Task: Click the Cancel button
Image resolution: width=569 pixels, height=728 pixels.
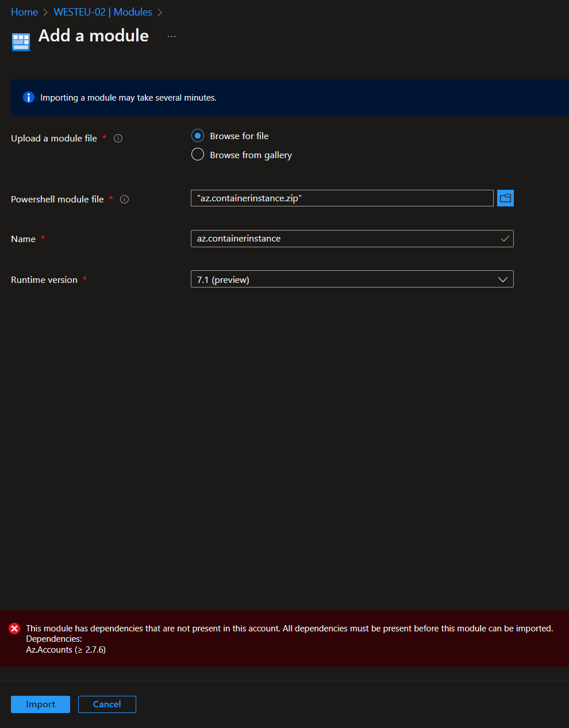Action: (107, 704)
